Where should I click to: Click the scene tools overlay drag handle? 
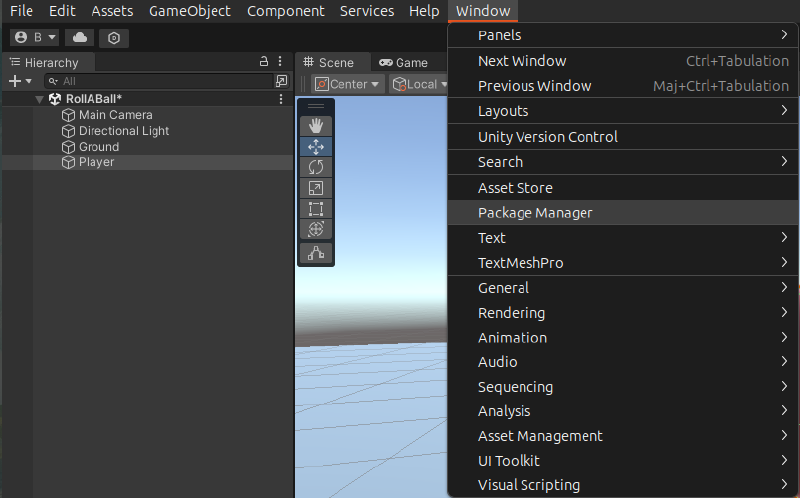pyautogui.click(x=316, y=106)
